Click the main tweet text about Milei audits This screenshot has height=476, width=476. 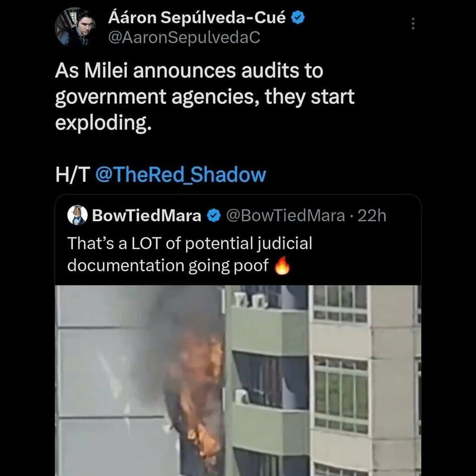tap(205, 97)
